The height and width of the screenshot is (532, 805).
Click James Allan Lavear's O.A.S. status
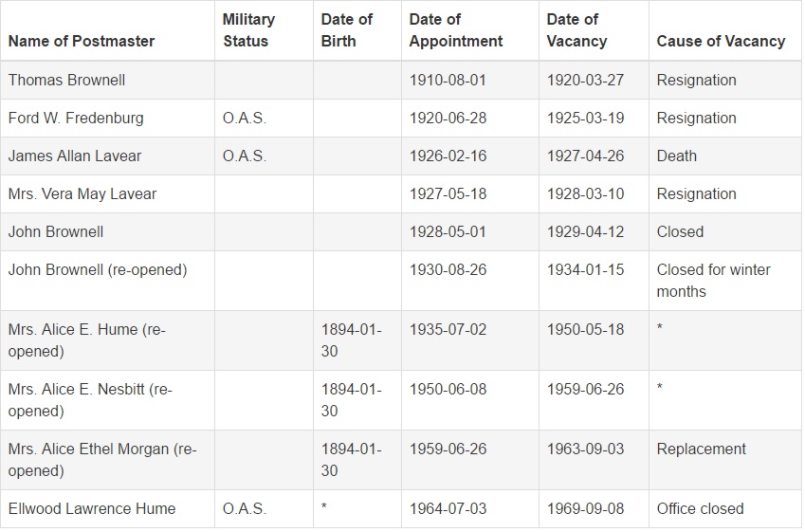coord(245,156)
